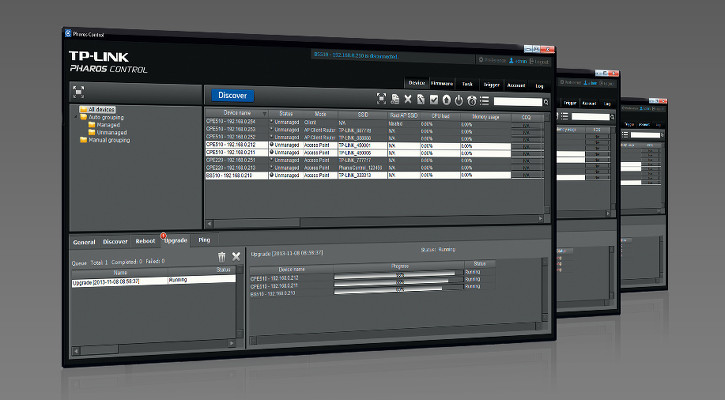Click the blue Discover button
725x400 pixels.
click(x=233, y=95)
